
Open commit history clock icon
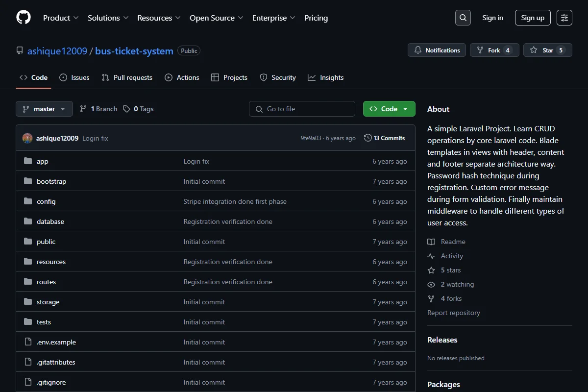pyautogui.click(x=368, y=138)
